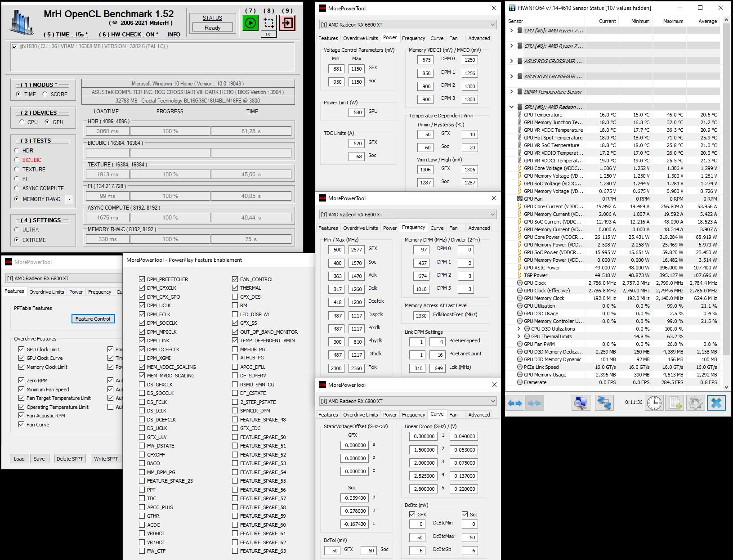Expand the DIMM Temperature Sensor group
This screenshot has height=560, width=733.
[x=511, y=92]
